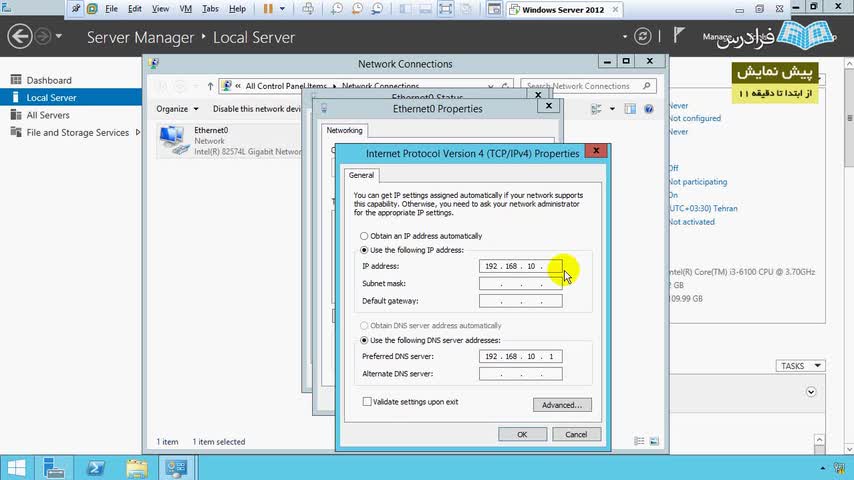The image size is (854, 480).
Task: Open VMware File menu
Action: pyautogui.click(x=111, y=9)
